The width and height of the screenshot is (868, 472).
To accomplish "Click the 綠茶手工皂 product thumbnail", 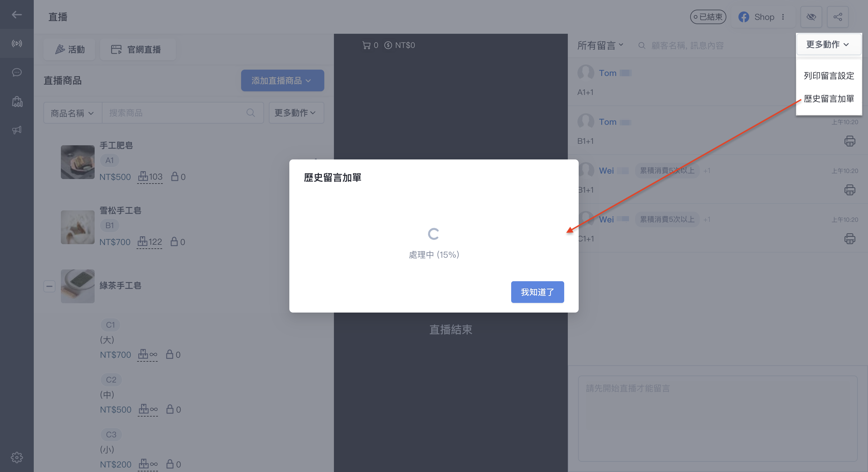I will (x=77, y=286).
